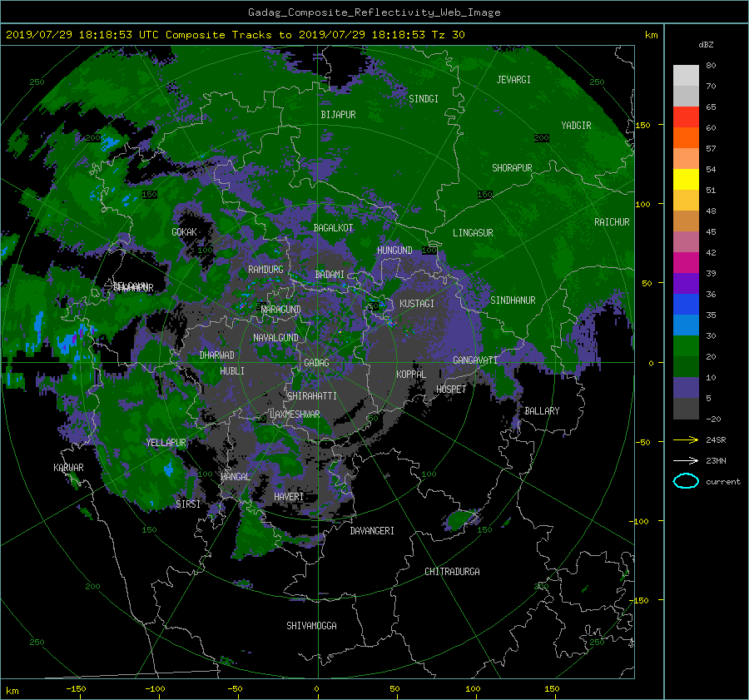
Task: Select the 54 dBZ yellow color swatch
Action: (686, 179)
